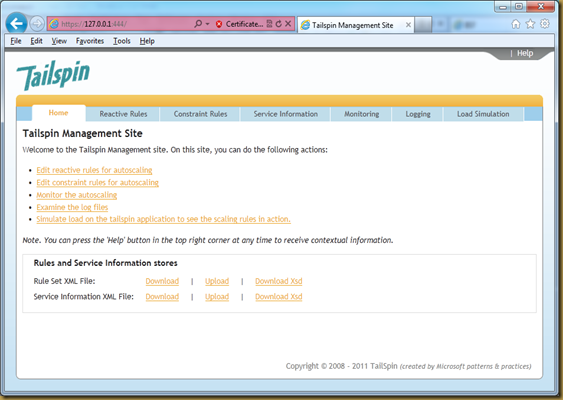
Task: Open the browser Home icon
Action: point(516,24)
